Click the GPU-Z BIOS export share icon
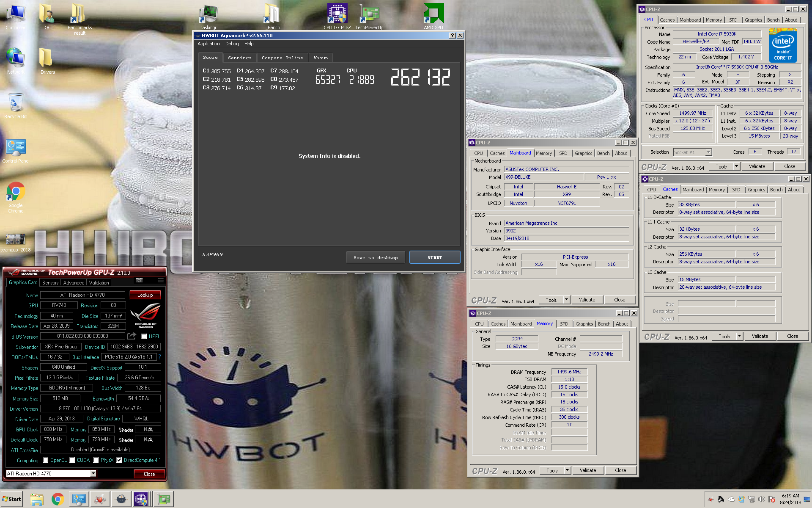The width and height of the screenshot is (812, 508). 132,336
